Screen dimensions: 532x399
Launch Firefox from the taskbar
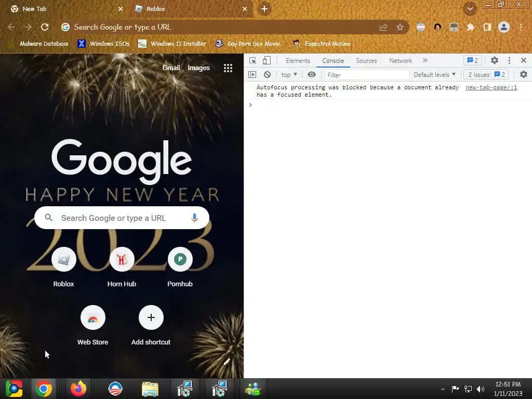(x=78, y=389)
